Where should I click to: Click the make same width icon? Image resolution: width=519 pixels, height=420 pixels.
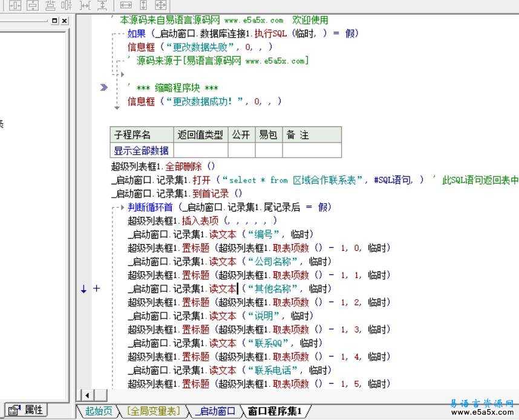click(x=126, y=5)
